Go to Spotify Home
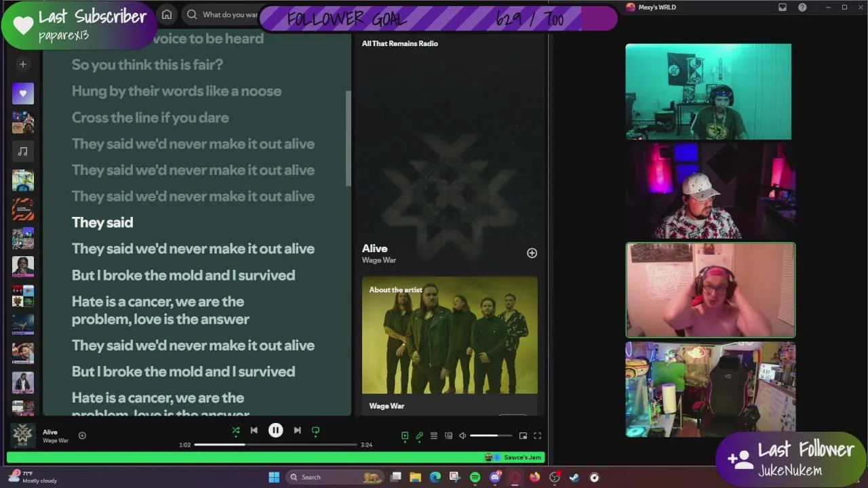868x488 pixels. click(167, 14)
